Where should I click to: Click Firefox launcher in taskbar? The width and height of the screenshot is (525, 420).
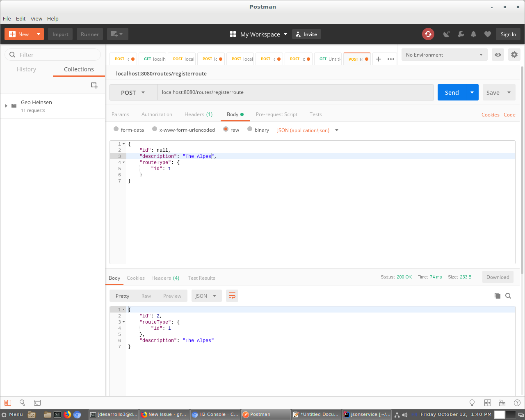[x=67, y=414]
